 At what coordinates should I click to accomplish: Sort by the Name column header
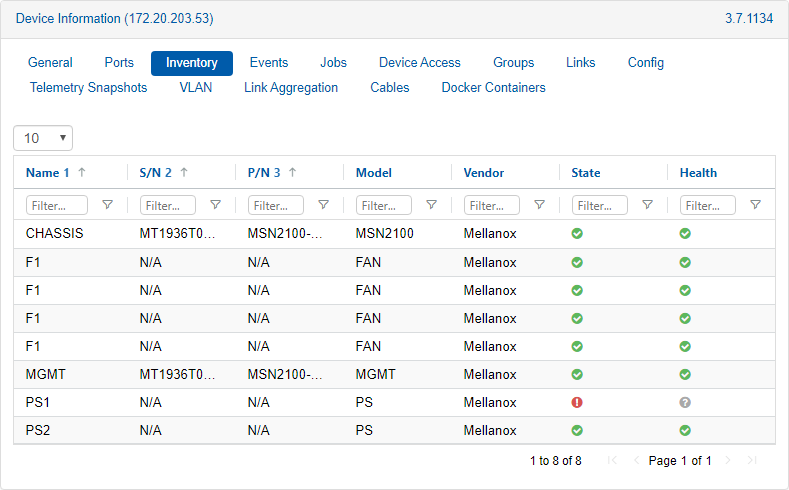tap(47, 173)
